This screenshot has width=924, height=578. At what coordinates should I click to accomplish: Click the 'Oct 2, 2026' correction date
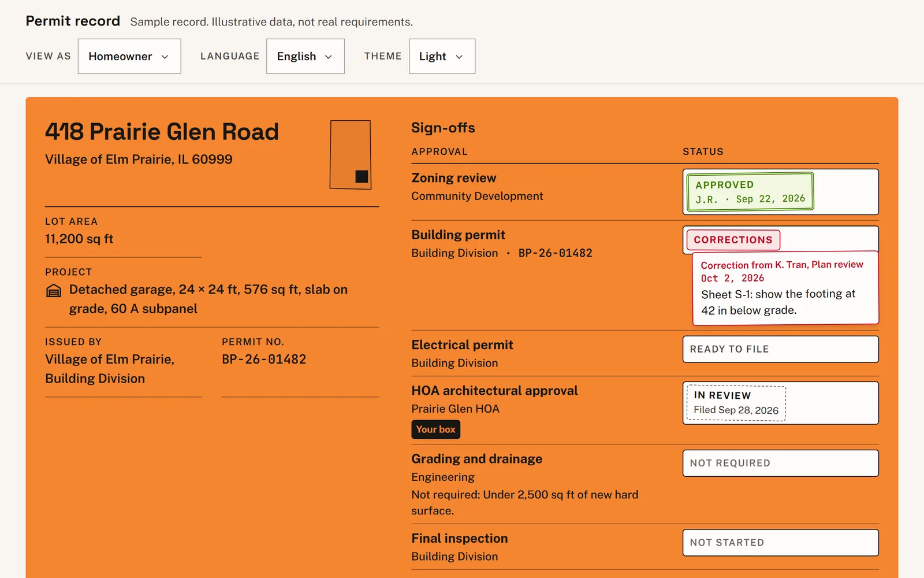point(732,278)
